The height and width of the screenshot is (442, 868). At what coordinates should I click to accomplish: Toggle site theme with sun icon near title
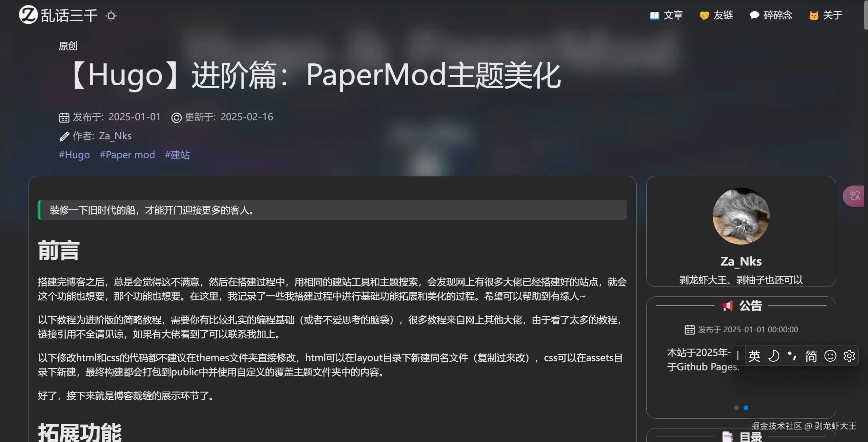(111, 16)
